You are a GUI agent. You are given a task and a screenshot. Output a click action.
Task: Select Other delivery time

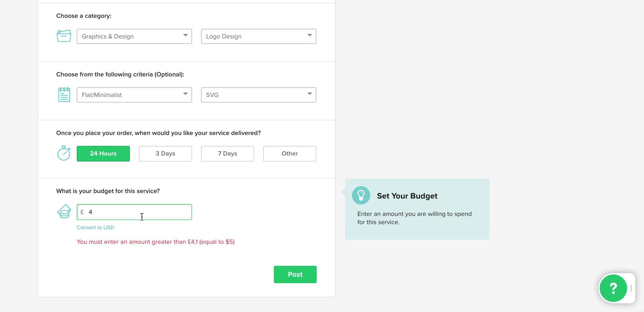click(290, 154)
